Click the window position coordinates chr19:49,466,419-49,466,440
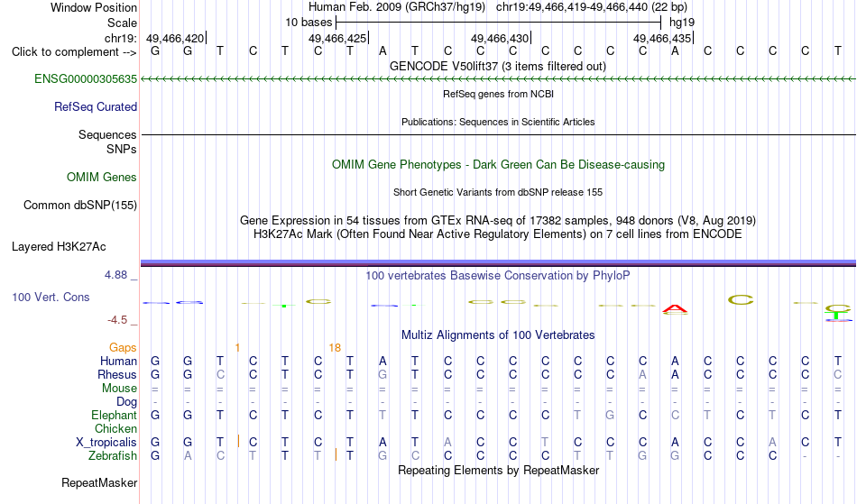The height and width of the screenshot is (504, 857). [572, 7]
